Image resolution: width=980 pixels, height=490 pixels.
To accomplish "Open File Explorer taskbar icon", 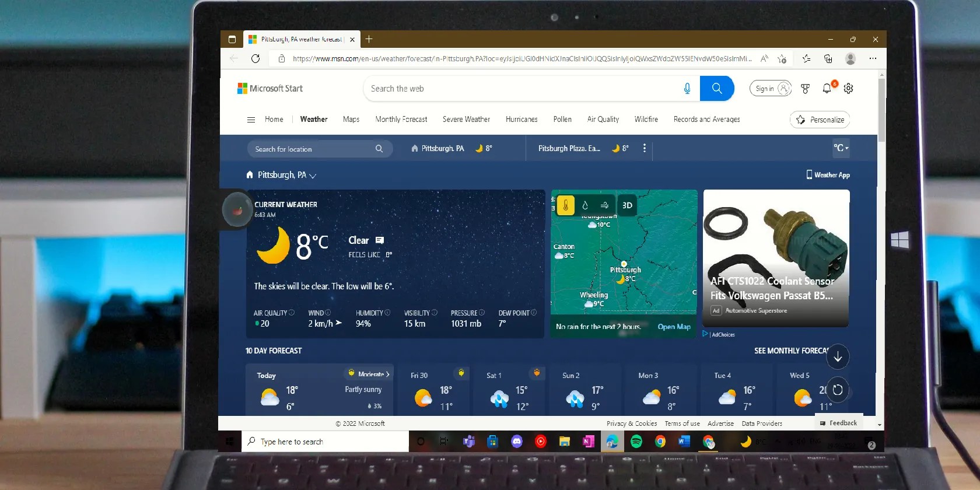I will coord(565,442).
